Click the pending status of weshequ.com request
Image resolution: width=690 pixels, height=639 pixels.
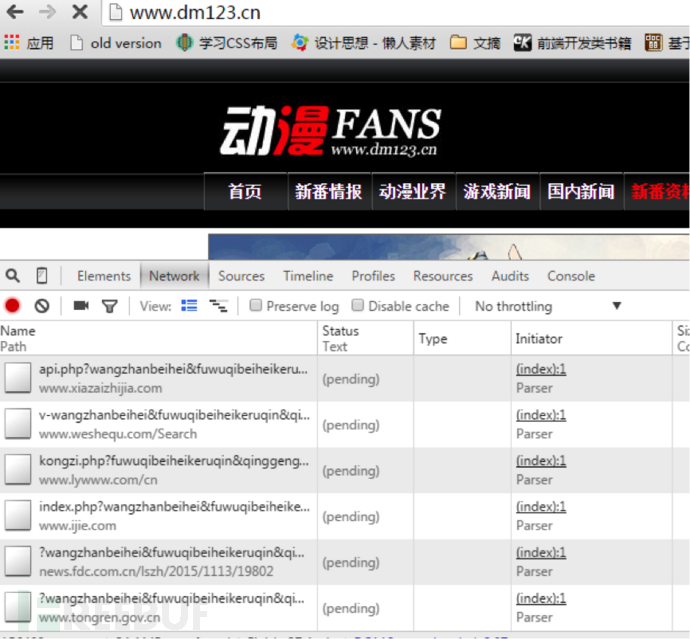[351, 425]
